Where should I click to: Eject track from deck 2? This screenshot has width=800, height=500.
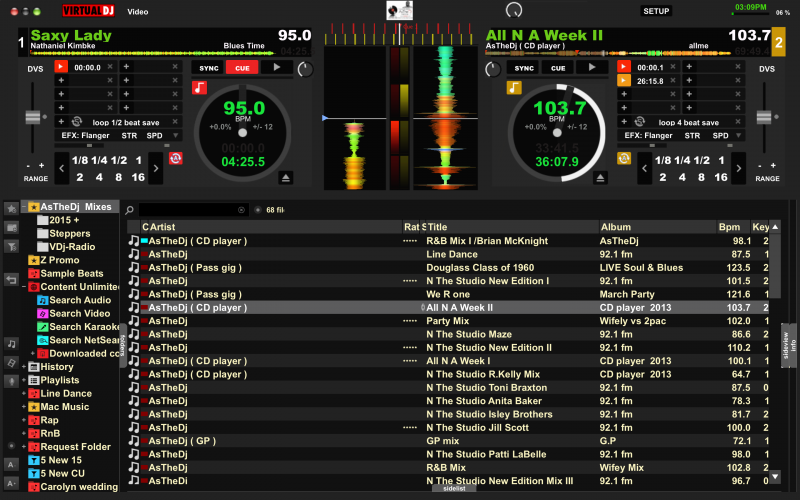click(601, 178)
